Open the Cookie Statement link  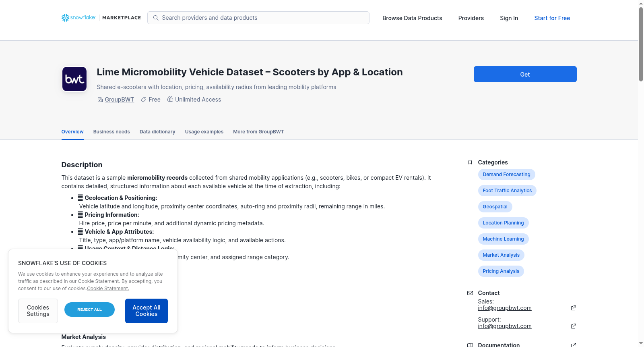coord(108,289)
